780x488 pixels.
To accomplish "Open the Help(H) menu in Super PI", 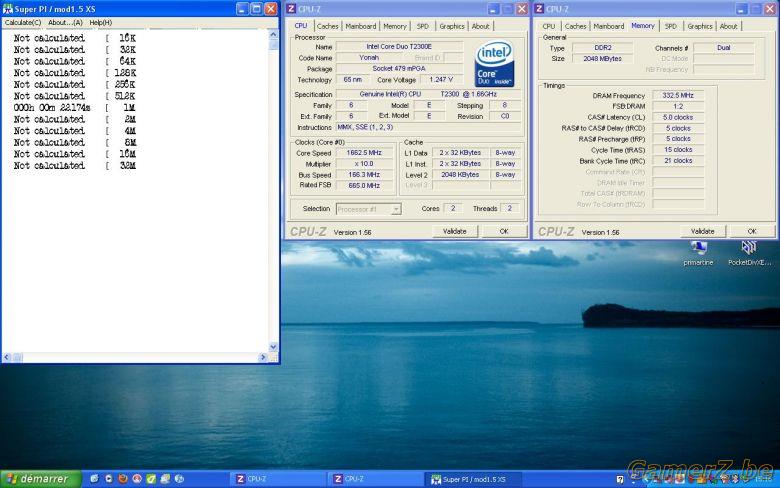I will coord(100,23).
